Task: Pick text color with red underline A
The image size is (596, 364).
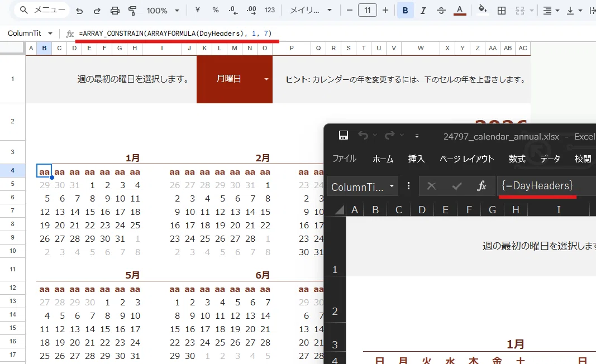Action: (x=460, y=10)
